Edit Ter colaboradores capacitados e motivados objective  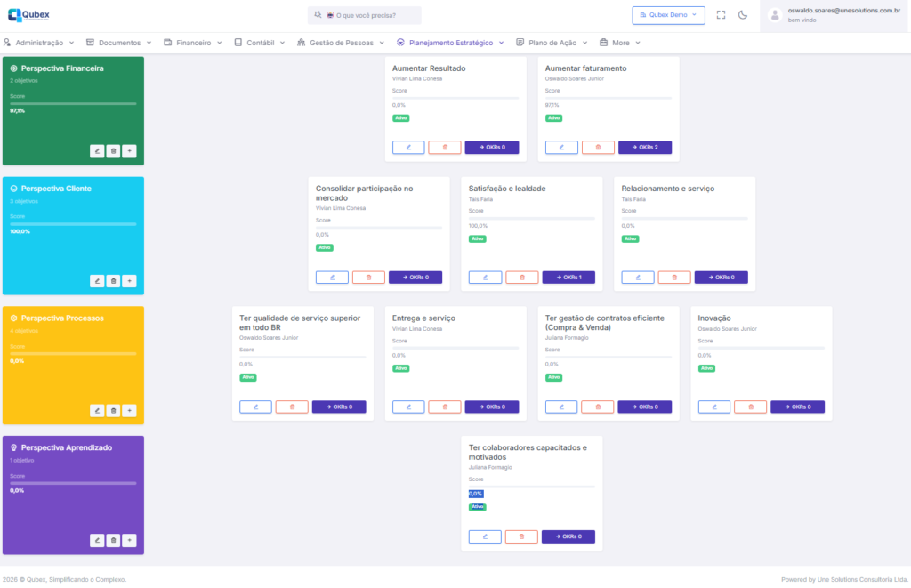point(485,537)
